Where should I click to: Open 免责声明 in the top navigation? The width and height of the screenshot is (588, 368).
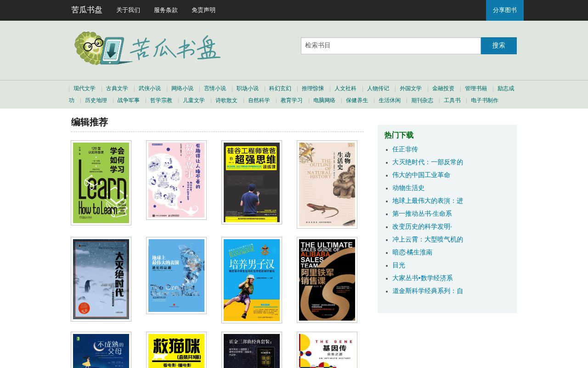(x=204, y=10)
